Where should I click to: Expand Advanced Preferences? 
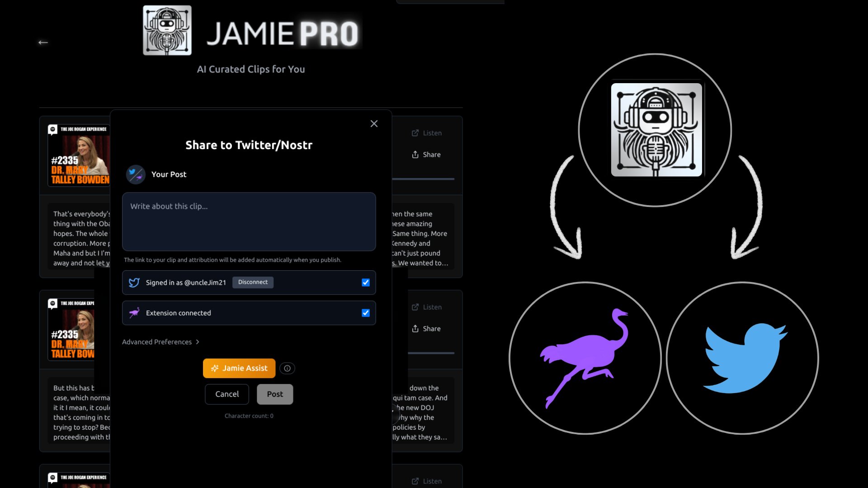[160, 342]
